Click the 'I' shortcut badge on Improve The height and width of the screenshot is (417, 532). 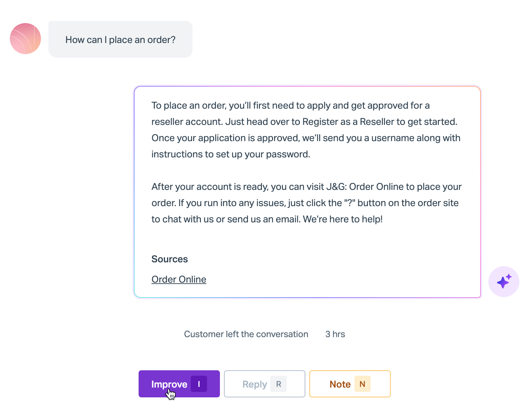(x=199, y=384)
